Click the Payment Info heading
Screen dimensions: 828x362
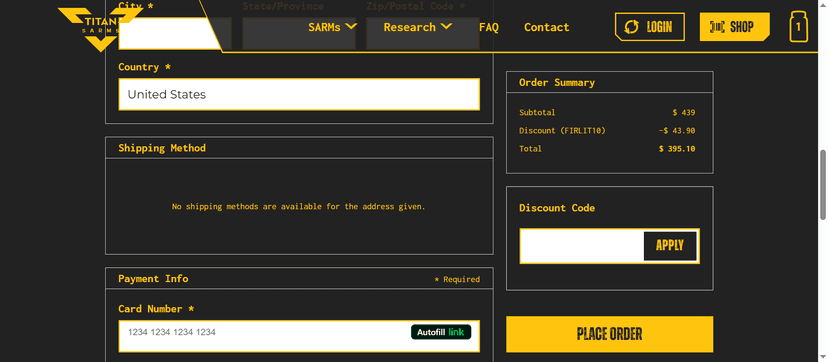click(x=153, y=279)
